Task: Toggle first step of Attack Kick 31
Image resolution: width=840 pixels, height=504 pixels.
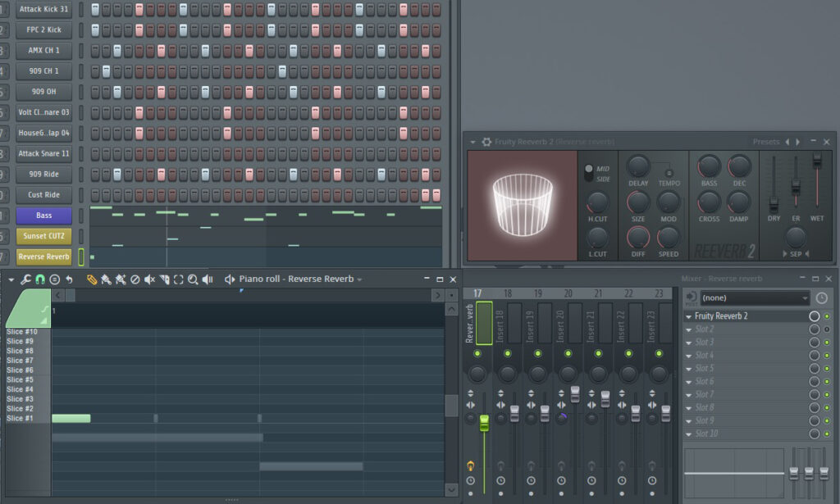Action: [95, 9]
